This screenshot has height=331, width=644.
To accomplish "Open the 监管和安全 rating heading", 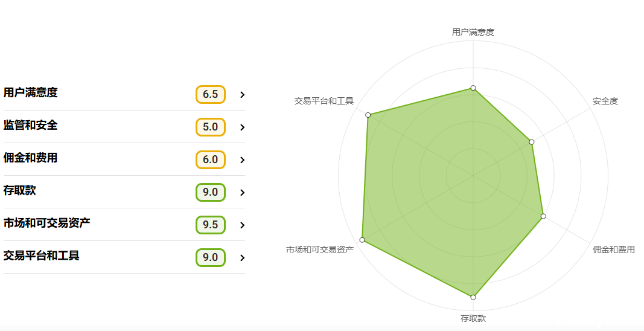I will 30,125.
